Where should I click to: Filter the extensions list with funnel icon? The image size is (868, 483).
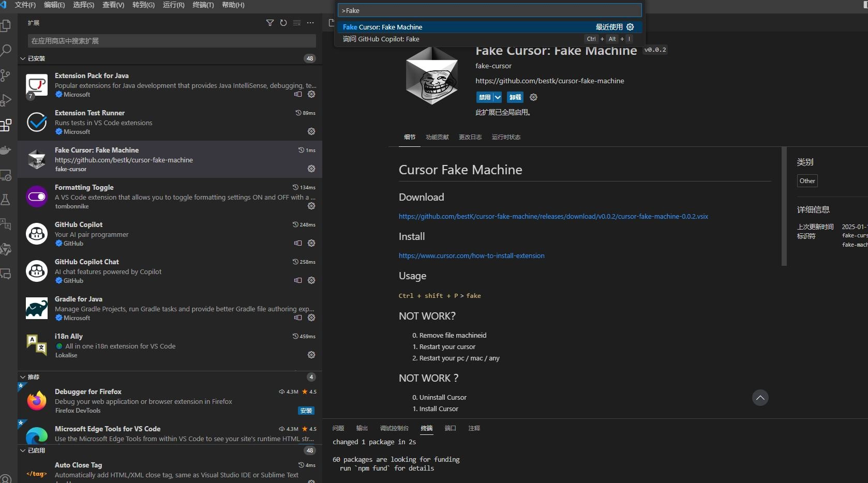pyautogui.click(x=270, y=23)
